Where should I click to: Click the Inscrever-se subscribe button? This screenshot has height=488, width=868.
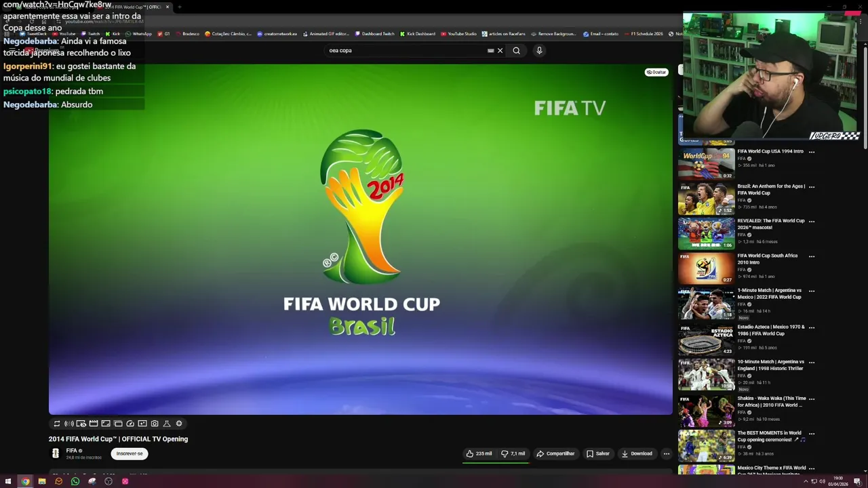click(x=130, y=453)
